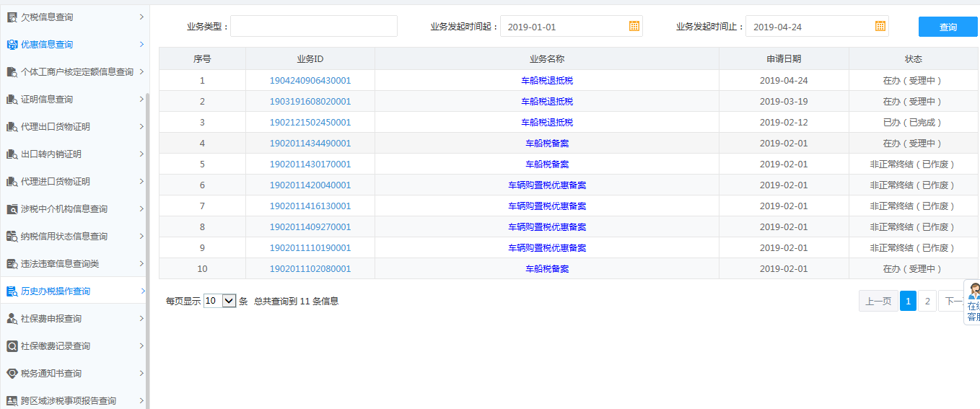Open calendar picker for 业务发起时间起
Screen dimensions: 980x409
pos(634,26)
